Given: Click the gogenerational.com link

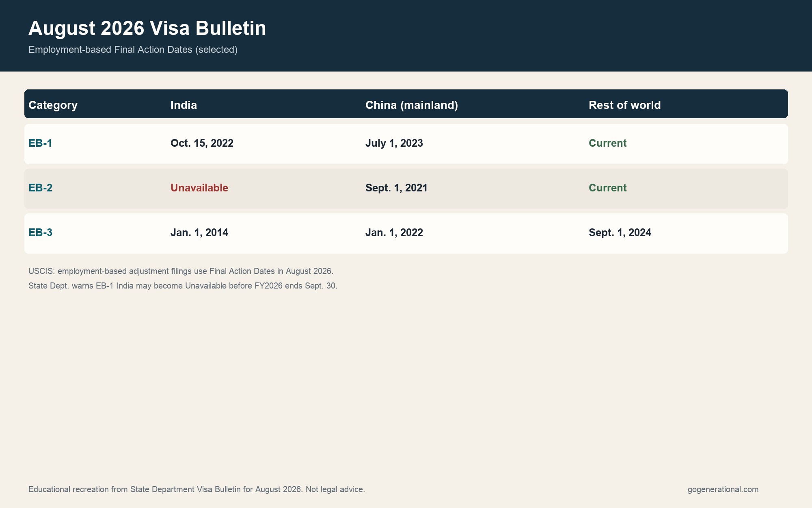Looking at the screenshot, I should (x=723, y=489).
